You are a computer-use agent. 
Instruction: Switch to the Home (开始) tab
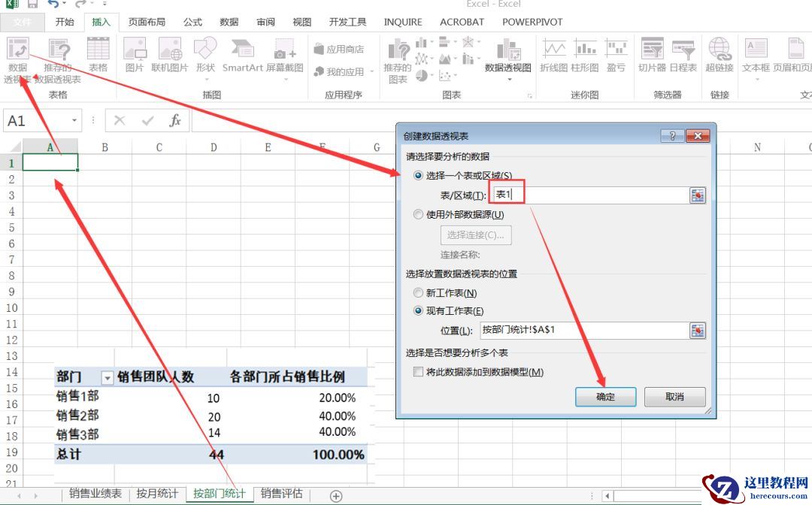(65, 22)
